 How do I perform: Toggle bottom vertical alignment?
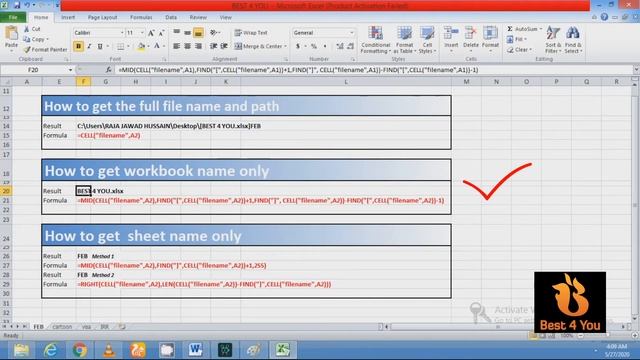(x=198, y=32)
